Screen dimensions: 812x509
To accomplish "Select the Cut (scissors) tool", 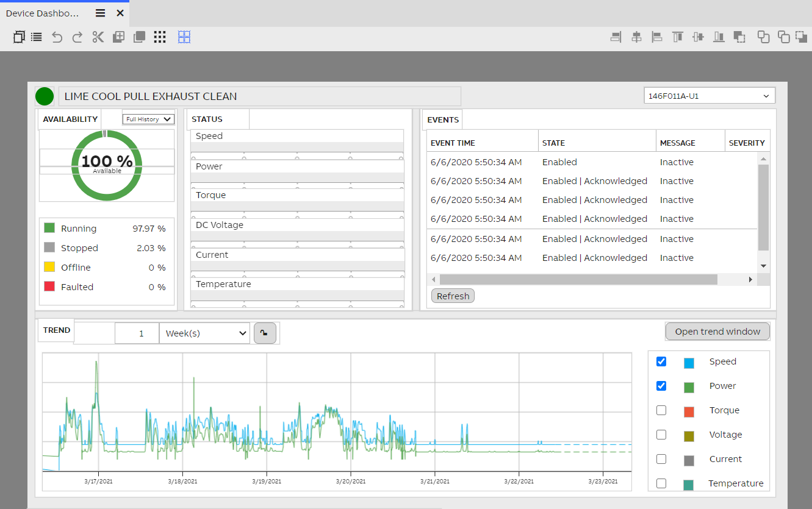I will point(98,37).
